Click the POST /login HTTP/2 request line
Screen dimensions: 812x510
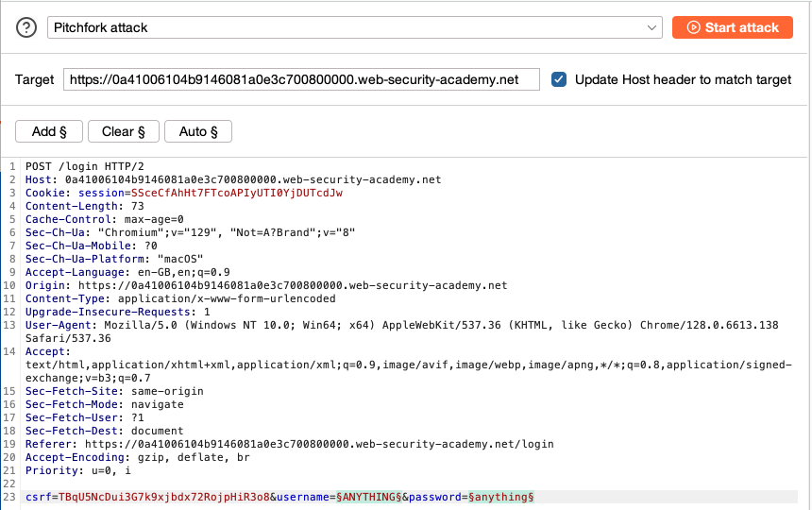coord(85,167)
